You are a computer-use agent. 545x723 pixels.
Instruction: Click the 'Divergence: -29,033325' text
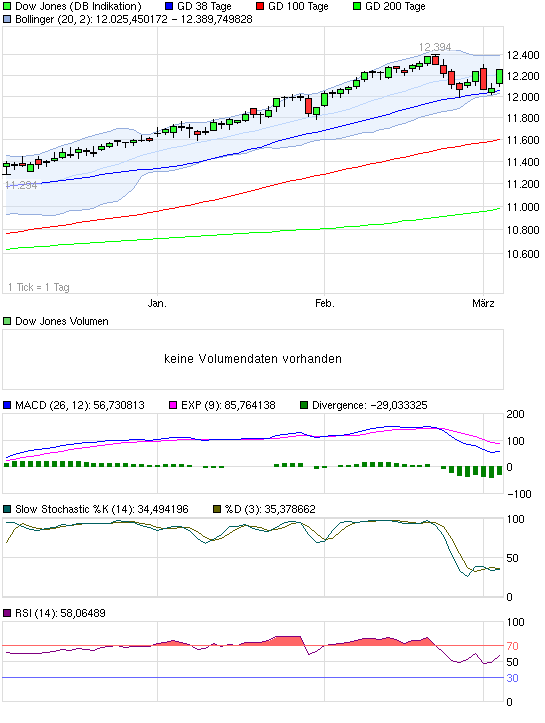[x=370, y=405]
